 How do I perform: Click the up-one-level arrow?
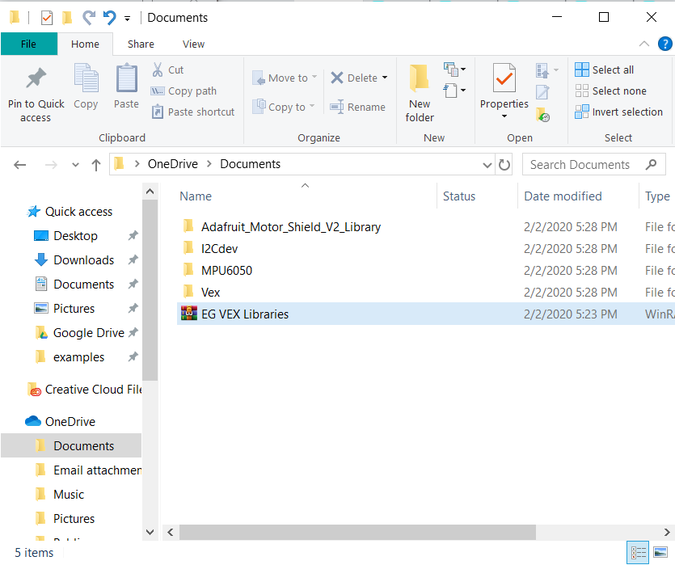tap(96, 165)
